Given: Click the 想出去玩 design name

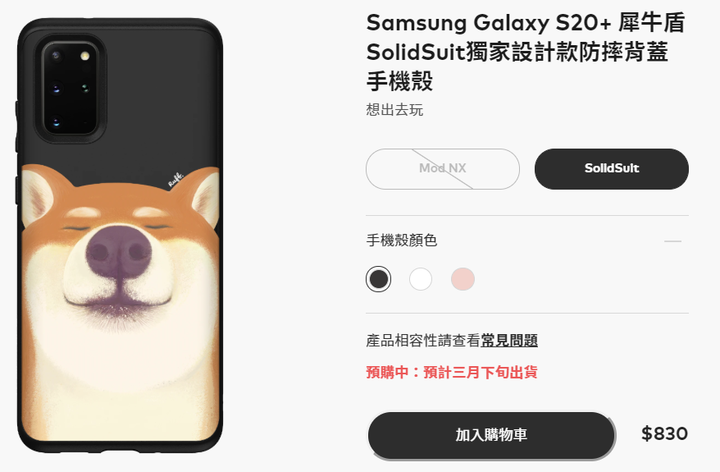Looking at the screenshot, I should [394, 110].
